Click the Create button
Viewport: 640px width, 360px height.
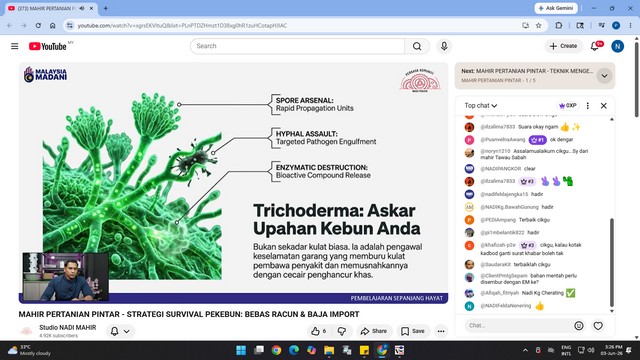coord(563,46)
